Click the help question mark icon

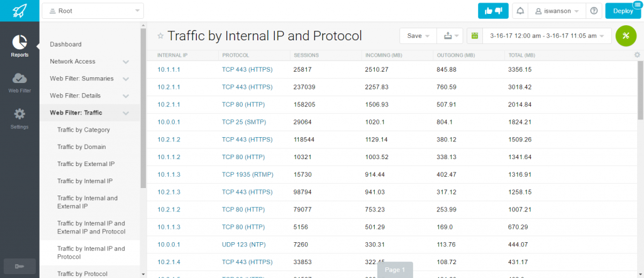pyautogui.click(x=594, y=11)
